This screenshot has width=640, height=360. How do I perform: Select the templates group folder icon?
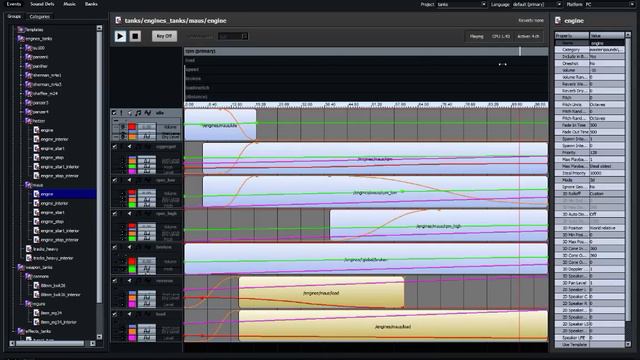click(21, 29)
